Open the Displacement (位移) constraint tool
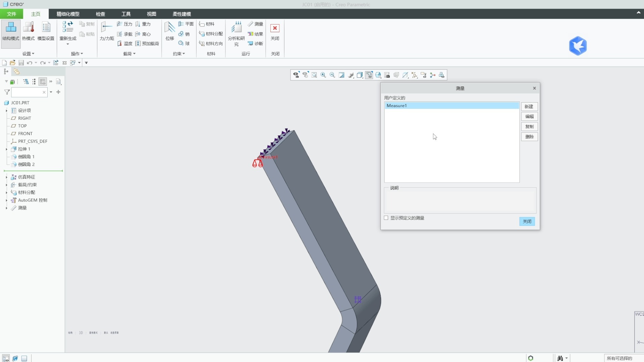This screenshot has width=644, height=362. (x=170, y=32)
